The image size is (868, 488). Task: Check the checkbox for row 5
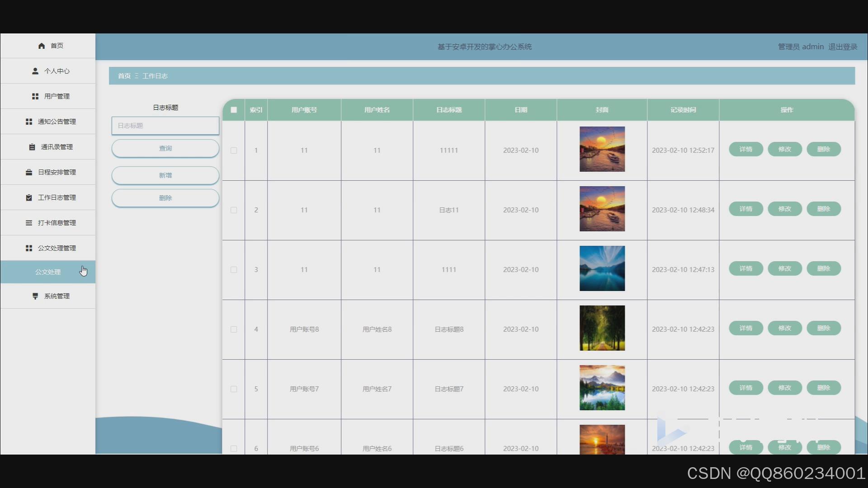point(234,389)
